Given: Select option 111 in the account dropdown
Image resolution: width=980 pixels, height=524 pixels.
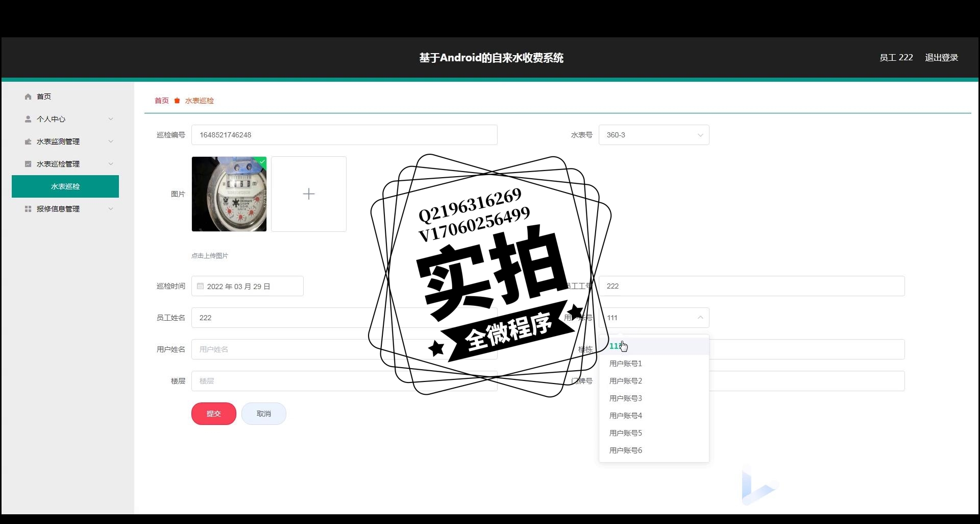Looking at the screenshot, I should 654,346.
